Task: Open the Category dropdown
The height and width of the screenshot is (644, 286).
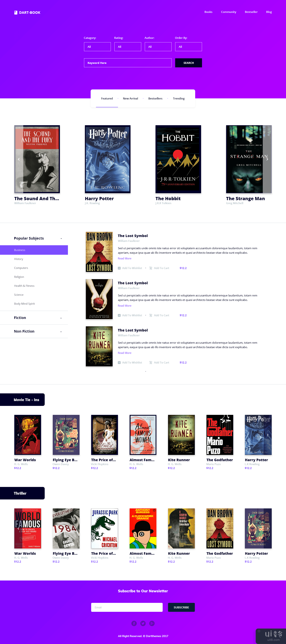Action: [97, 47]
